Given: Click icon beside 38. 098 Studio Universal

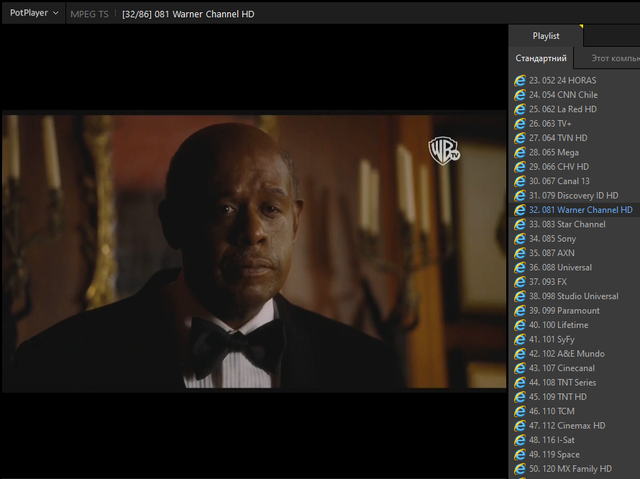Looking at the screenshot, I should [520, 296].
